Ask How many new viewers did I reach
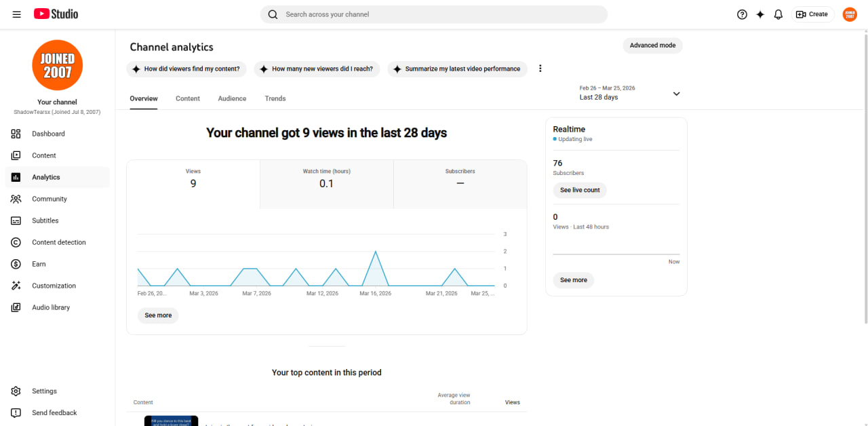868x426 pixels. 317,69
